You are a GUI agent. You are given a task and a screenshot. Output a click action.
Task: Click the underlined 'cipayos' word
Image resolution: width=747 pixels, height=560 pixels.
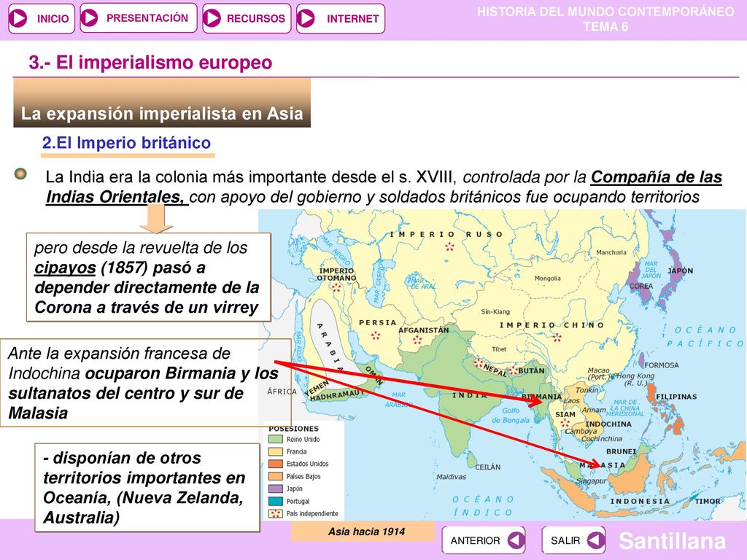[x=65, y=267]
